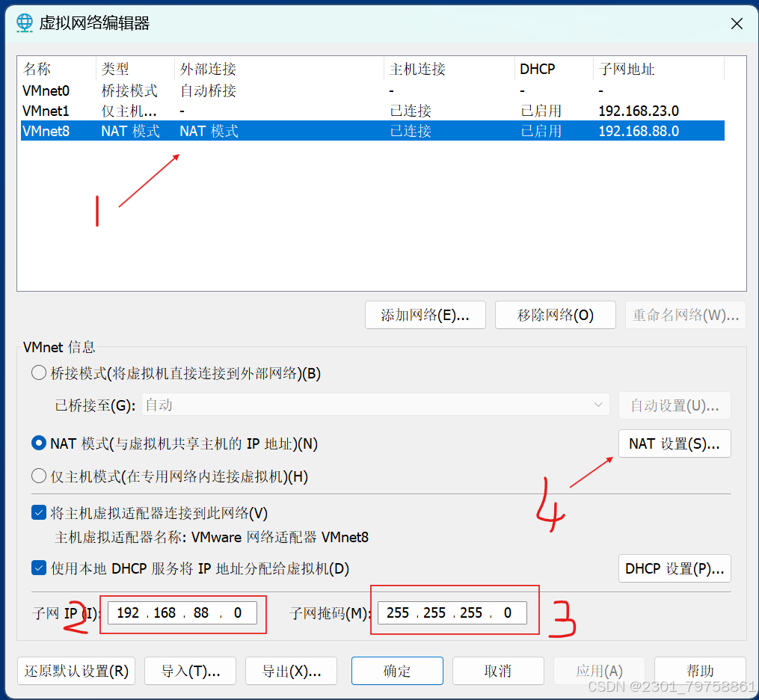Click 自动桥接 cell in VMnet0 row
The image size is (759, 700).
(x=208, y=90)
